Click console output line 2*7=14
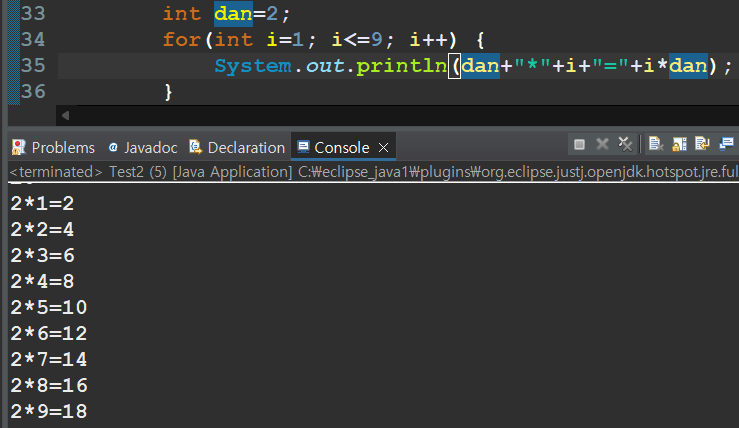This screenshot has height=428, width=739. (49, 360)
